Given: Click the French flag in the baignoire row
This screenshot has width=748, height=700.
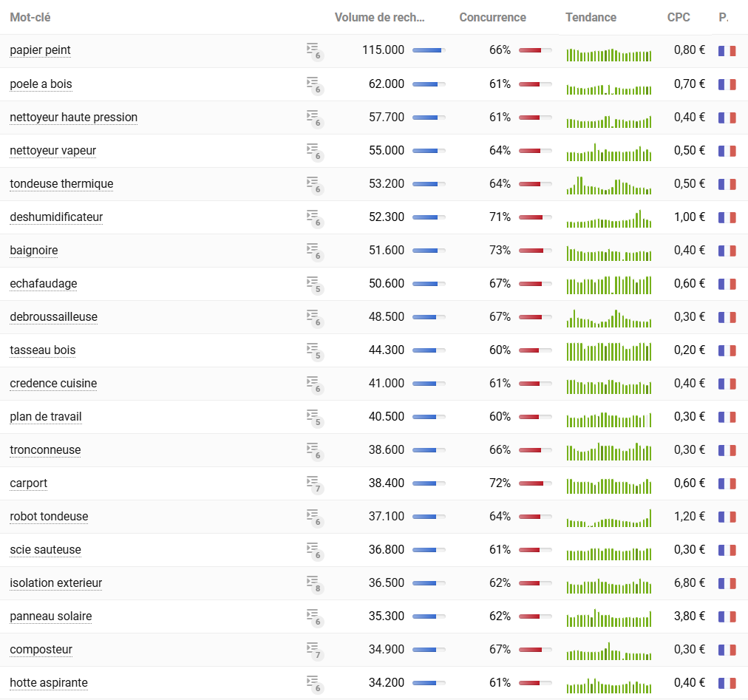Looking at the screenshot, I should coord(727,251).
